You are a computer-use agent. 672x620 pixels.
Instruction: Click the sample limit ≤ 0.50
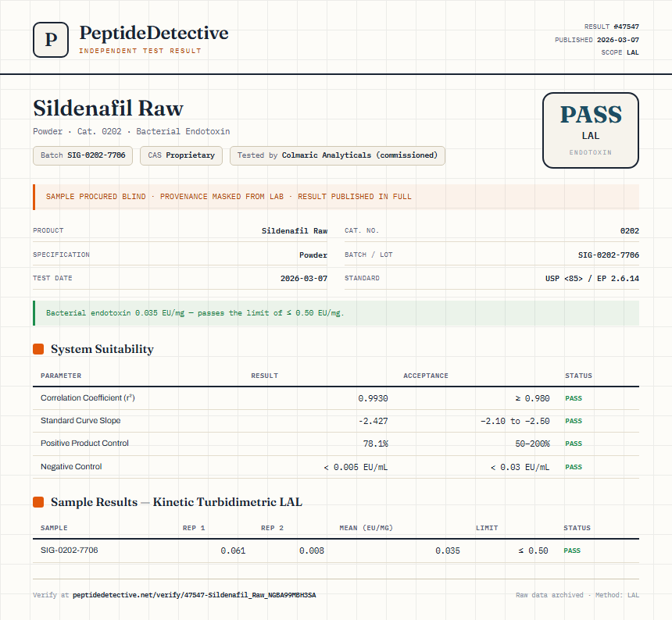[x=533, y=551]
